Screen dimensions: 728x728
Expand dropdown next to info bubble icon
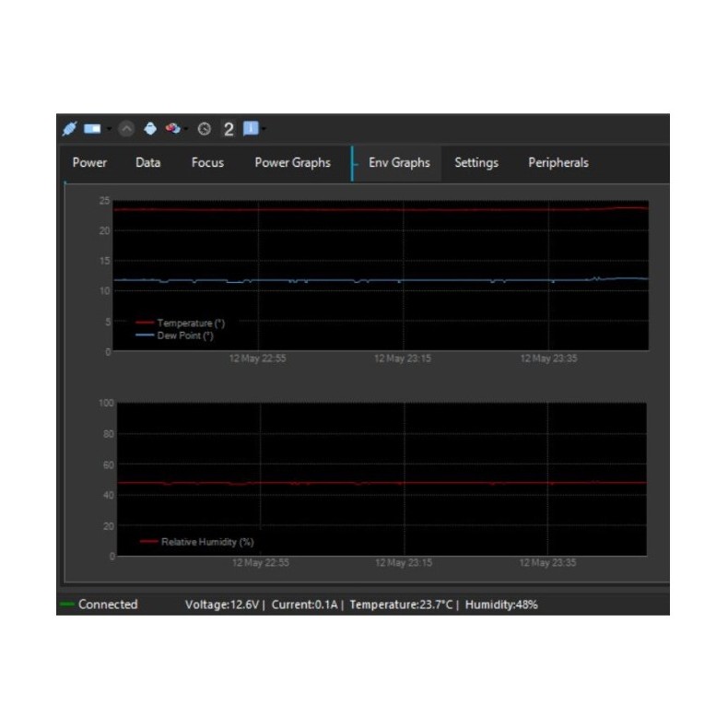[264, 129]
